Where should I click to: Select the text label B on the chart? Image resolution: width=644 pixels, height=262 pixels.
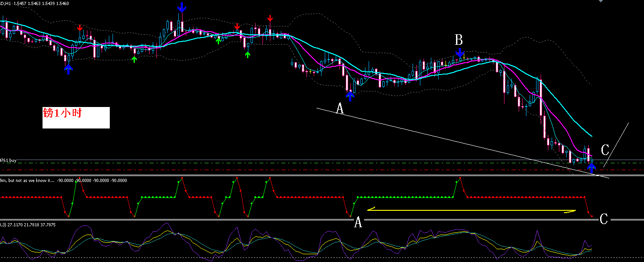coord(459,40)
